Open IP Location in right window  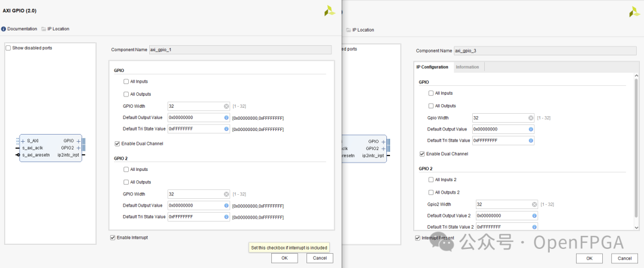coord(360,30)
